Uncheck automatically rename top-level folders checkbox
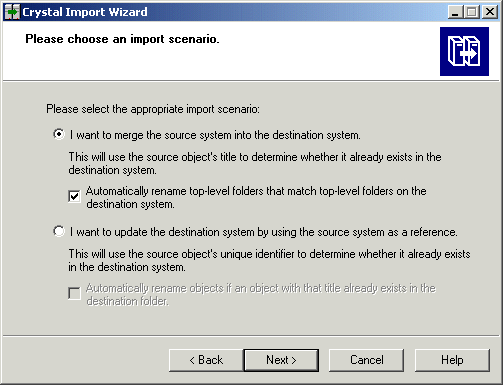Viewport: 503px width, 385px height. click(x=74, y=196)
